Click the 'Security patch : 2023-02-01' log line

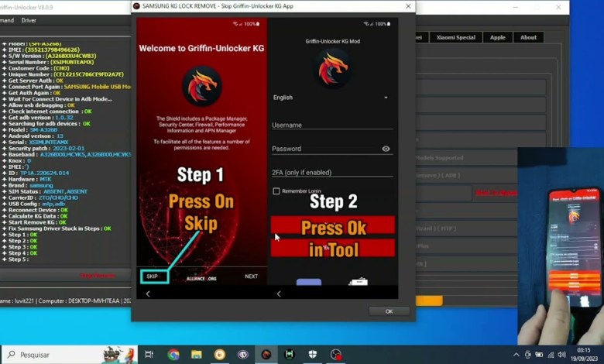(43, 148)
